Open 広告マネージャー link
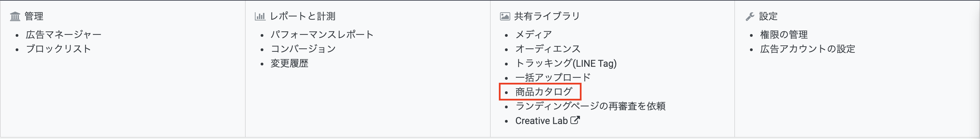The image size is (980, 139). pyautogui.click(x=64, y=35)
